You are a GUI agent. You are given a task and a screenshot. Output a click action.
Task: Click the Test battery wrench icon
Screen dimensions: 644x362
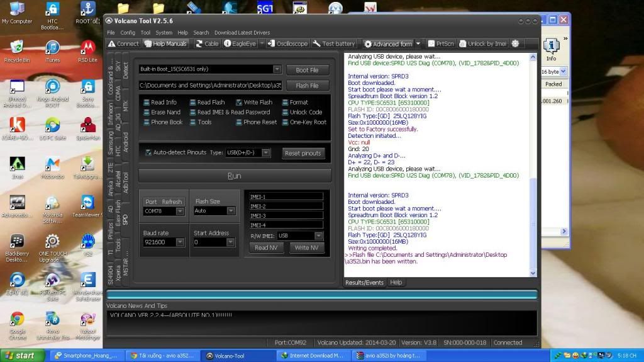(x=316, y=43)
